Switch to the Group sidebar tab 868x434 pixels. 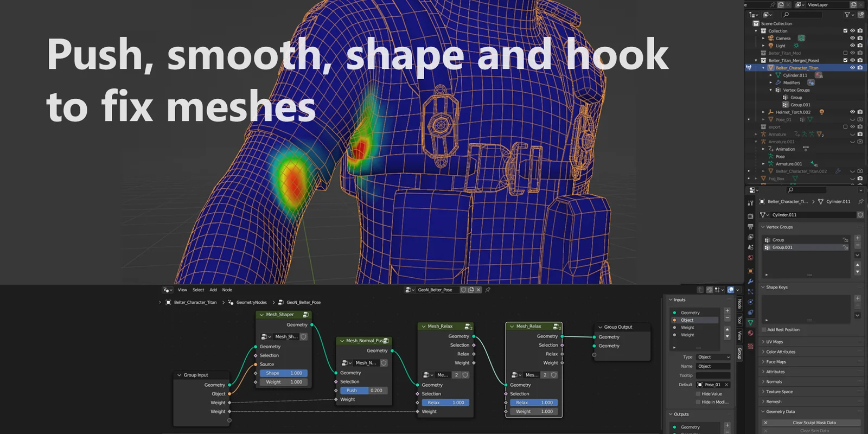click(739, 353)
